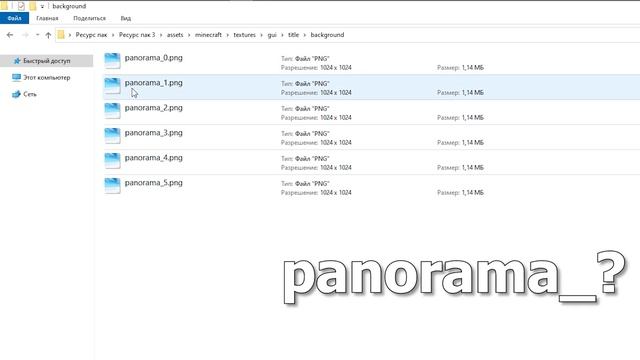Switch to the Вид ribbon tab
This screenshot has width=640, height=360.
pos(126,18)
